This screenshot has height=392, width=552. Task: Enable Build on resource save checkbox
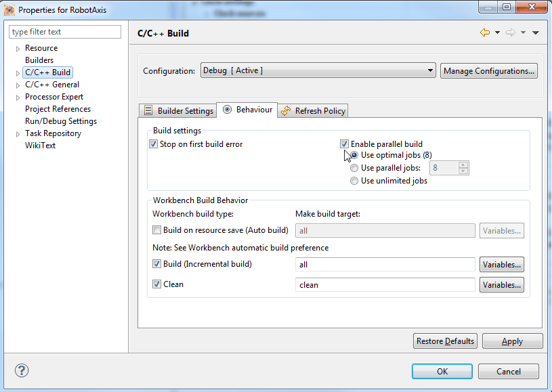[x=157, y=230]
